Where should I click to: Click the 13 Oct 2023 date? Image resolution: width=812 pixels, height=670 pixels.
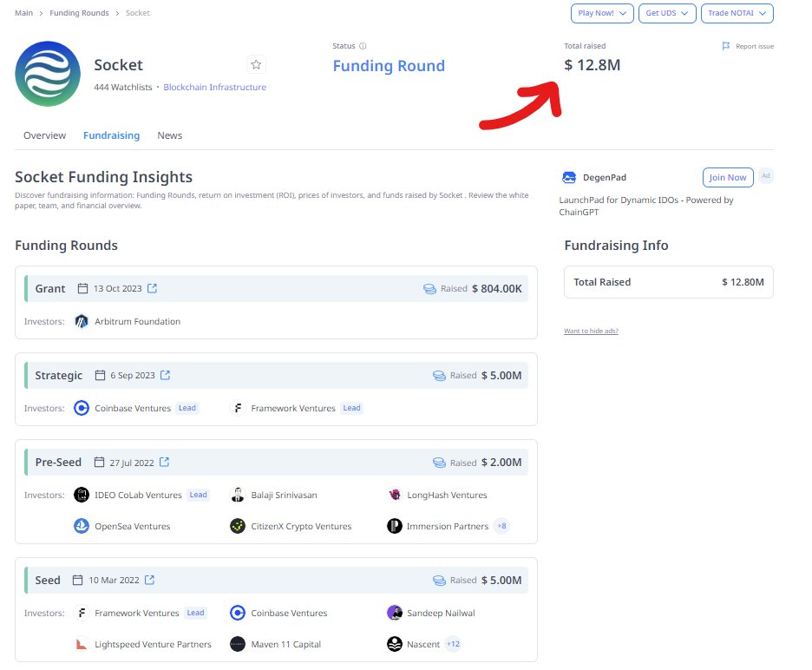tap(118, 289)
